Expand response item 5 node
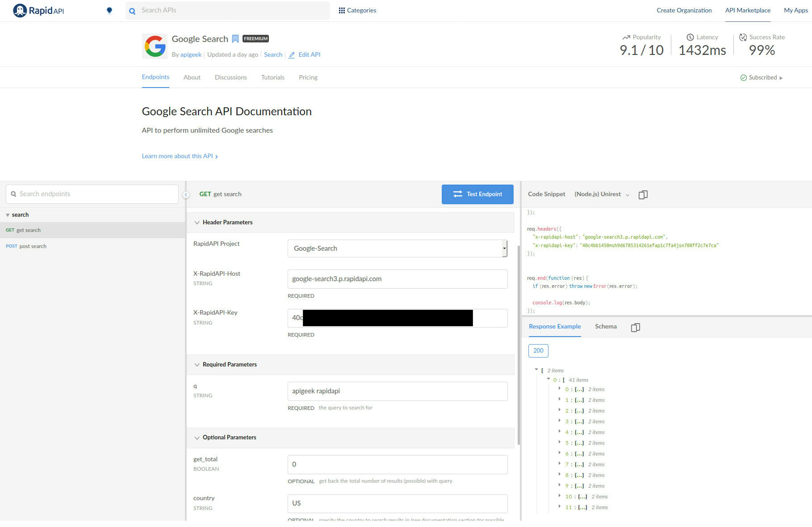This screenshot has width=812, height=527. pyautogui.click(x=560, y=442)
